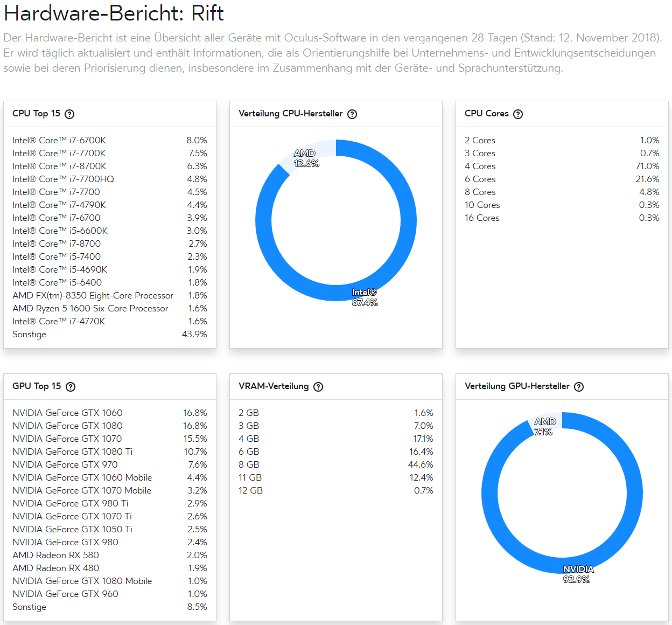Viewport: 672px width, 625px height.
Task: Select the NVIDIA GeForce GTX 1080 row
Action: point(110,426)
